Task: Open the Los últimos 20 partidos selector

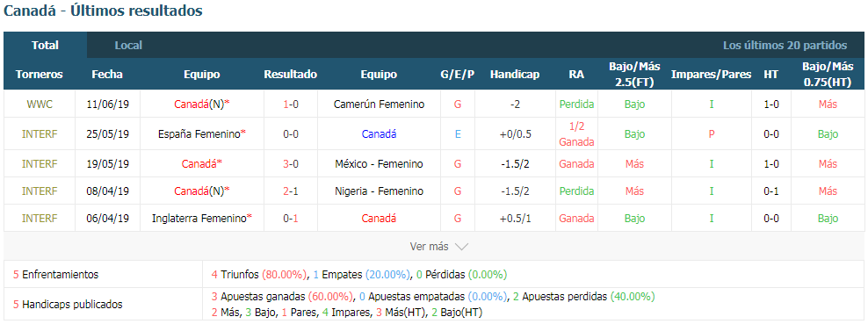Action: pyautogui.click(x=785, y=46)
